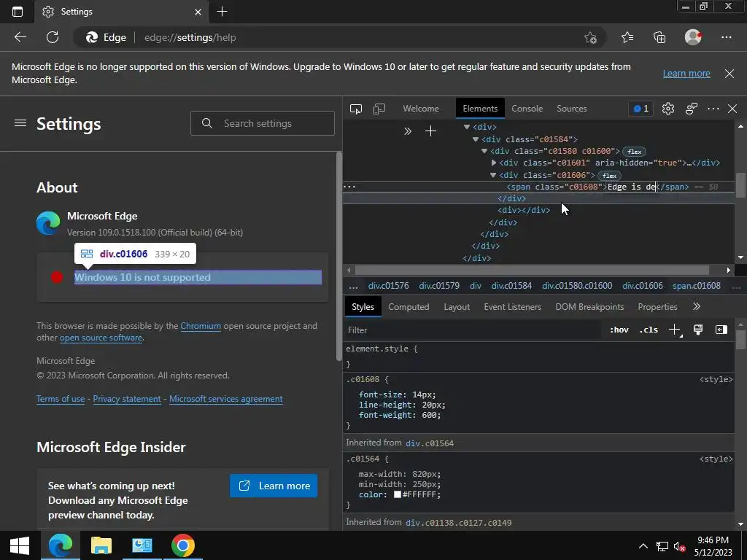Viewport: 747px width, 560px height.
Task: Open the Chromium link
Action: coord(201,326)
